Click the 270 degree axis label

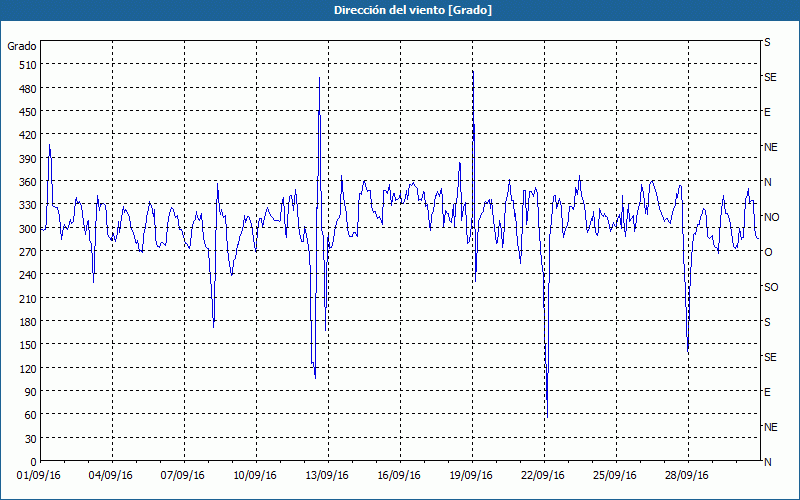[x=28, y=252]
